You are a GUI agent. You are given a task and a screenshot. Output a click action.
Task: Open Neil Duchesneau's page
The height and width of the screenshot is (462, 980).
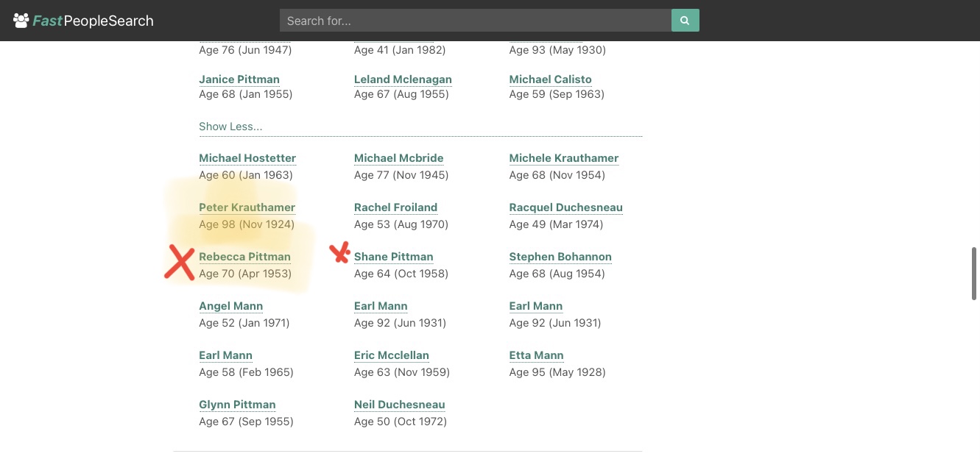(399, 405)
